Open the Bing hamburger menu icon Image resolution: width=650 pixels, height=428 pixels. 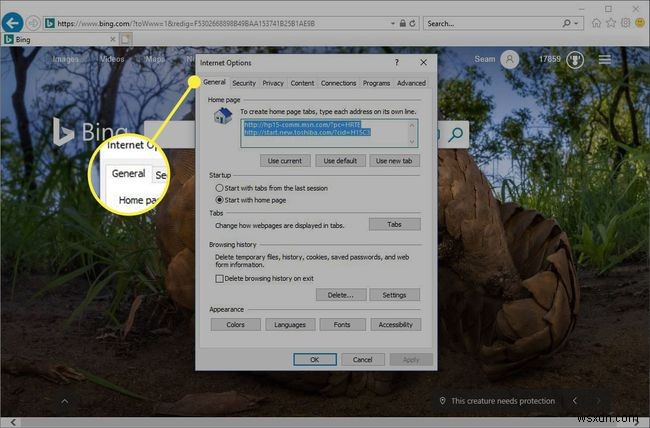click(x=604, y=60)
